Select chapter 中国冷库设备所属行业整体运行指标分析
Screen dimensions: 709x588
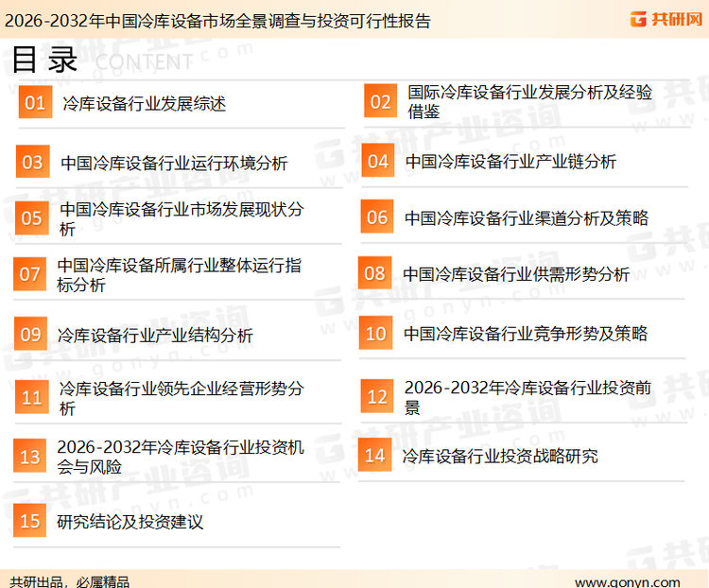pyautogui.click(x=179, y=275)
